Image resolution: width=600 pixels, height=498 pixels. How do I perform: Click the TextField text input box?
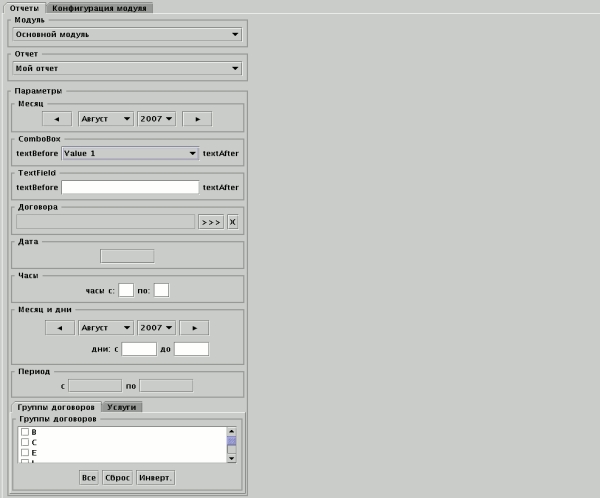[130, 187]
